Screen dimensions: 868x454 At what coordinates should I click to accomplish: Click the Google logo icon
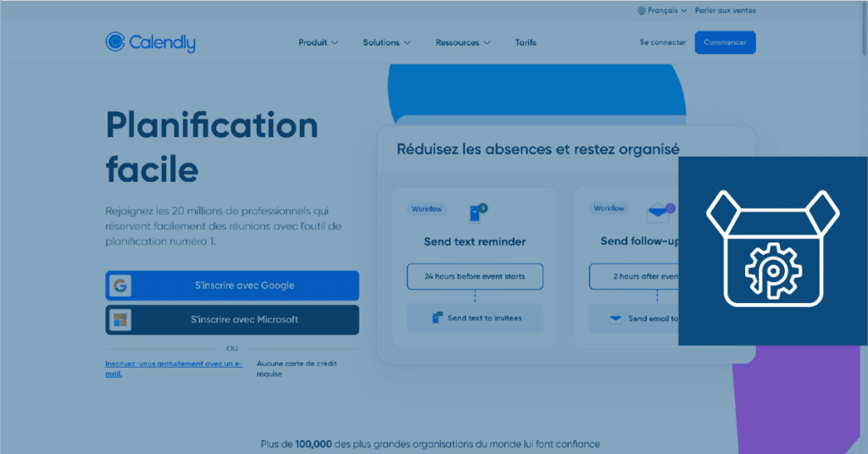(120, 285)
